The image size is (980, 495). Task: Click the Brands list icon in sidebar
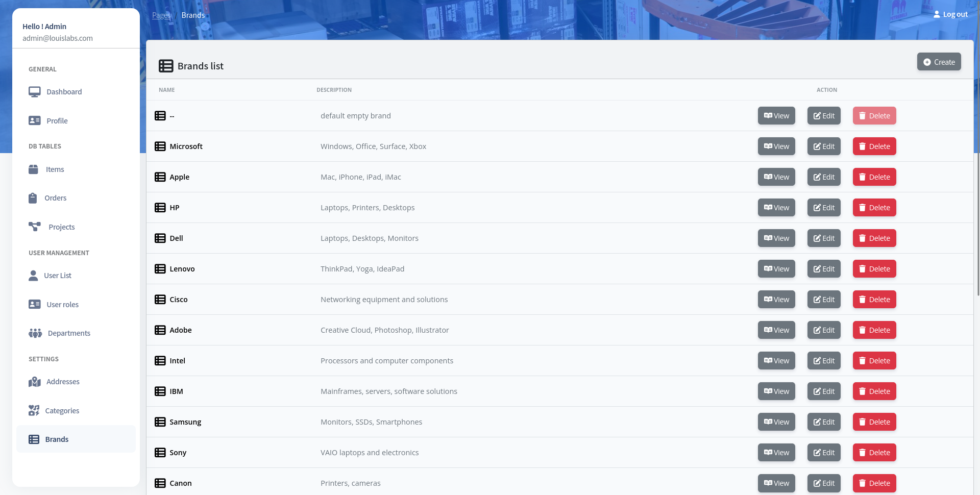pos(34,439)
